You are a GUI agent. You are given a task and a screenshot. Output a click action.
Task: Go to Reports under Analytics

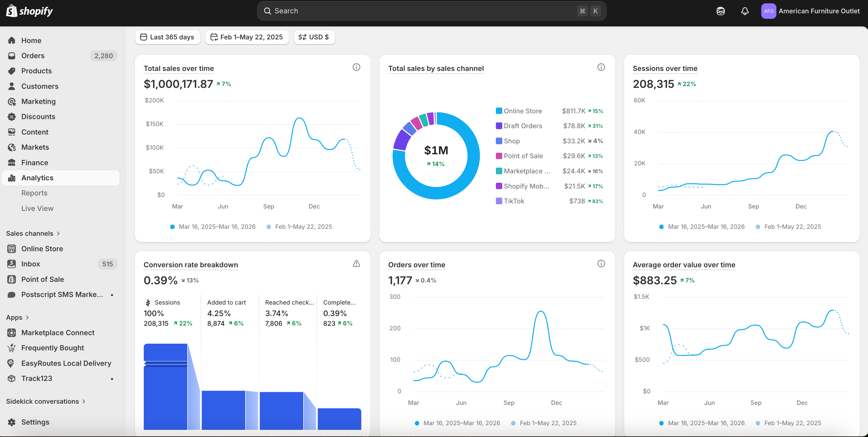click(34, 193)
